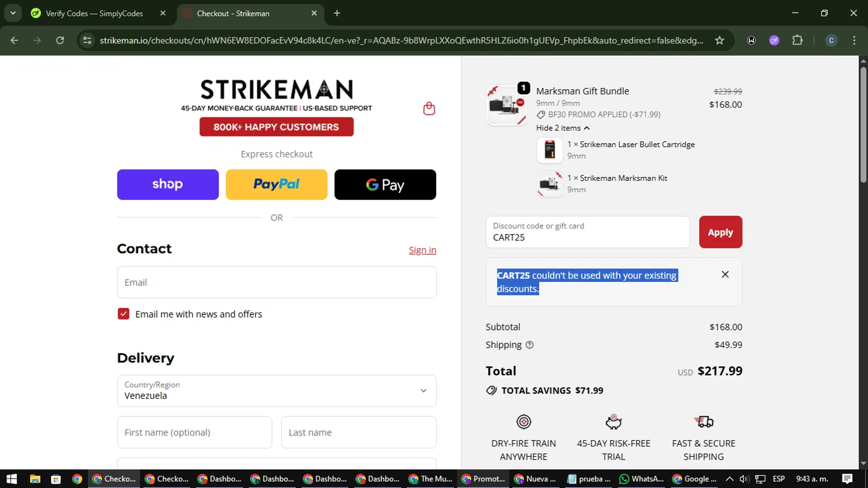Apply the discount code

click(x=720, y=232)
